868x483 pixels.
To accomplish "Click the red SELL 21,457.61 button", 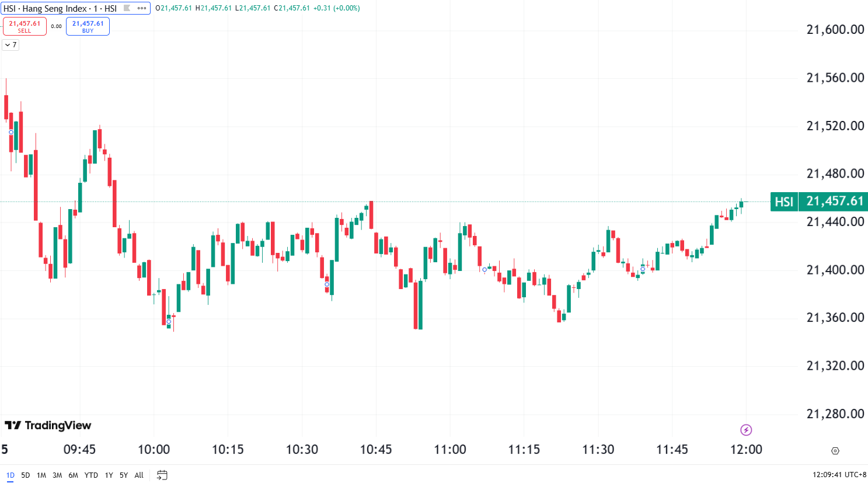I will coord(25,26).
